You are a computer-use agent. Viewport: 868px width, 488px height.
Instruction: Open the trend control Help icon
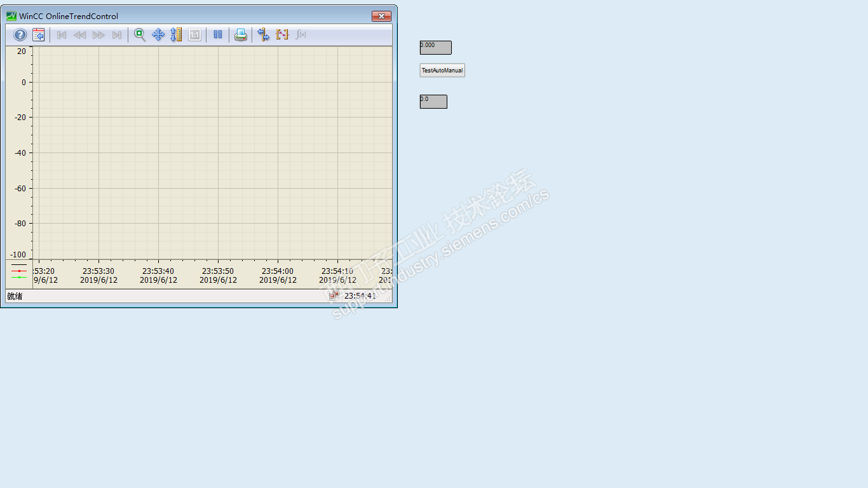click(x=20, y=35)
